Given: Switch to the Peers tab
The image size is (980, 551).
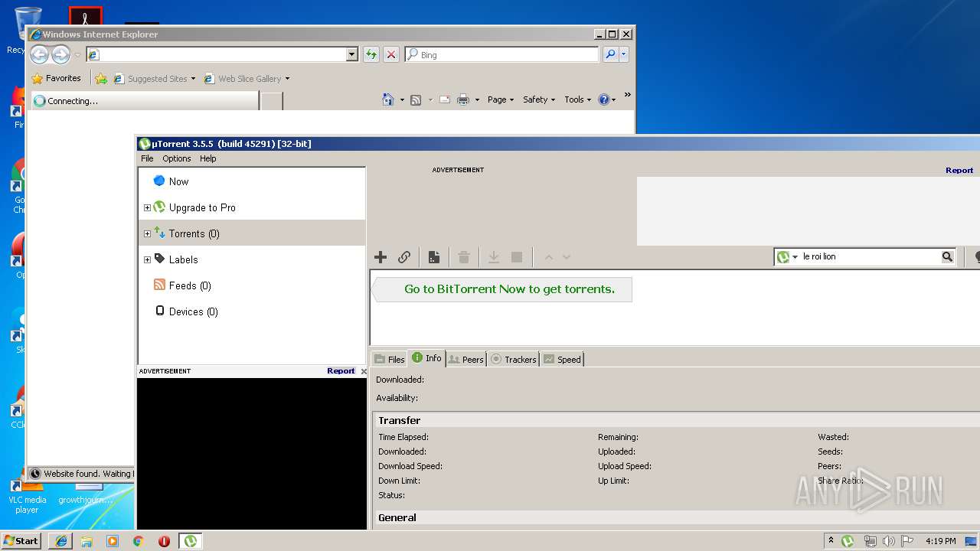Looking at the screenshot, I should (465, 359).
